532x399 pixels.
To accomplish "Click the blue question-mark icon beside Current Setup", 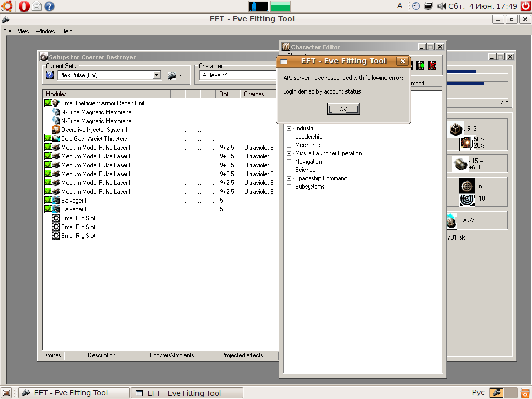I will tap(50, 75).
